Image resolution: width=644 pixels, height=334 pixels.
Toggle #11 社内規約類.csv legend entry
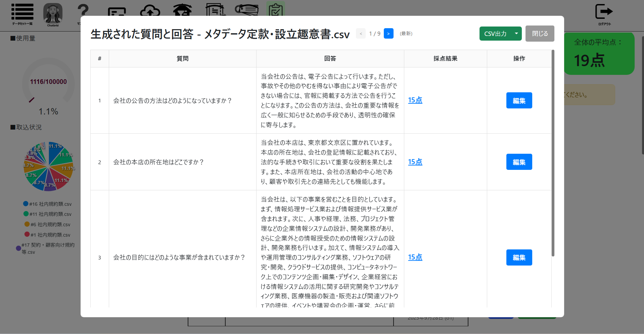[47, 214]
